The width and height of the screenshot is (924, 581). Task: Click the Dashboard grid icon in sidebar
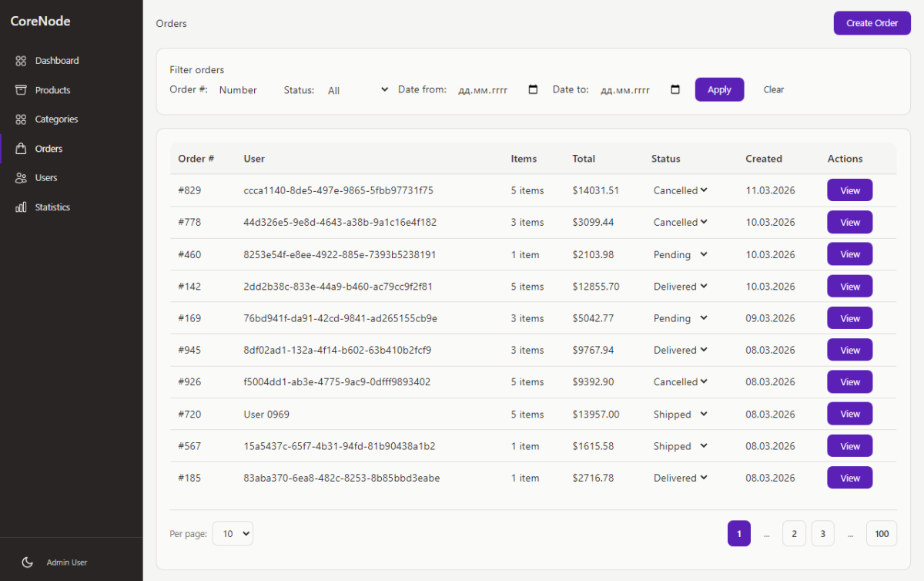click(21, 61)
